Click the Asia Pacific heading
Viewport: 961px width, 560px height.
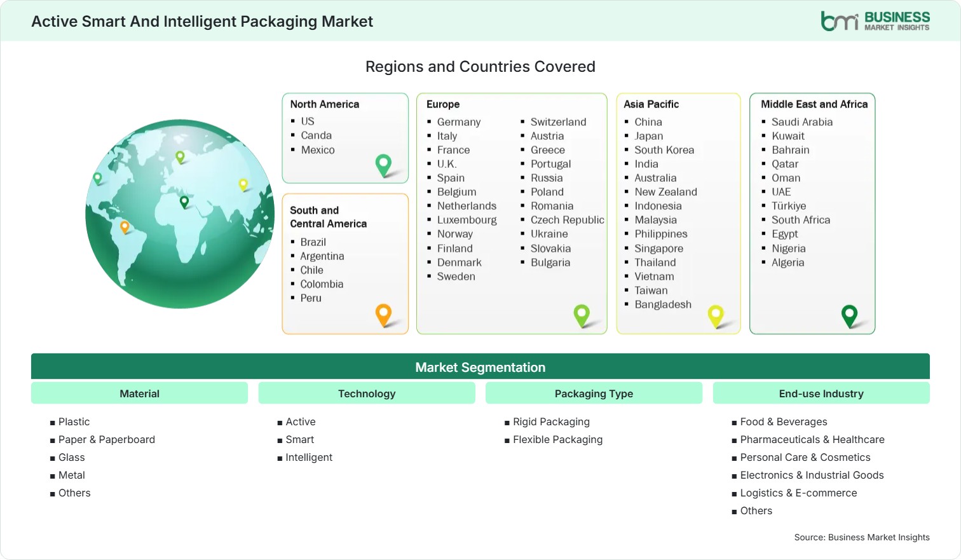tap(651, 104)
